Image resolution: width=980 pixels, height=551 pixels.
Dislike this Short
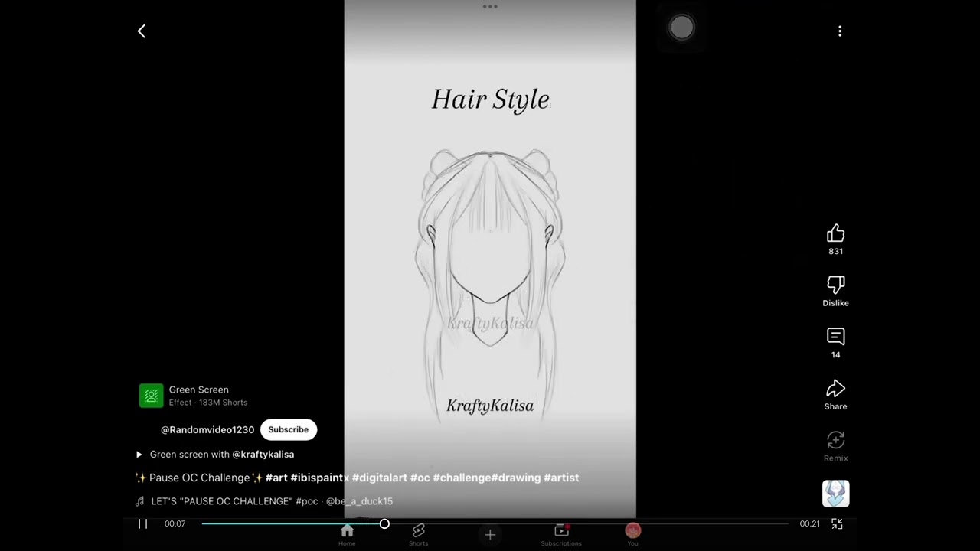835,285
